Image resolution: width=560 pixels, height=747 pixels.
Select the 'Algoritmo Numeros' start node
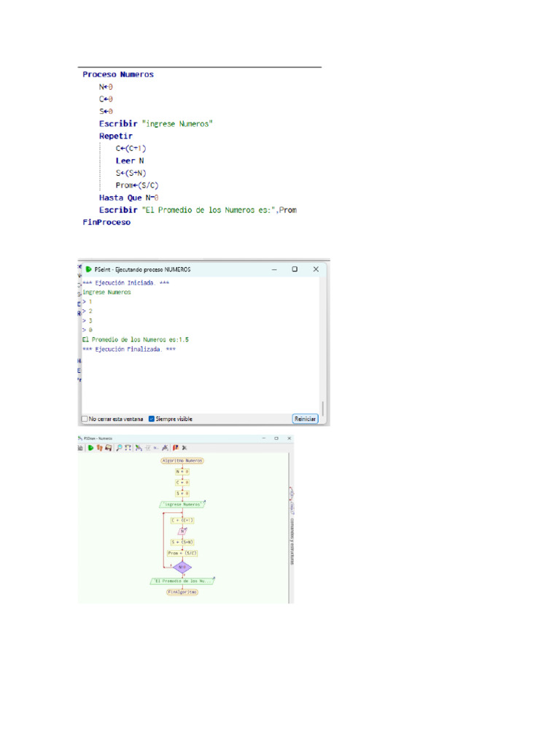point(182,461)
